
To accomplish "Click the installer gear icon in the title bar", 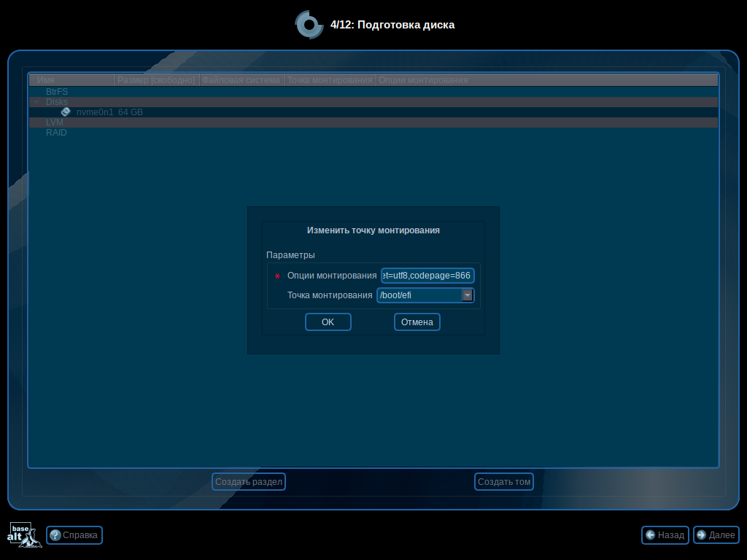I will click(309, 24).
